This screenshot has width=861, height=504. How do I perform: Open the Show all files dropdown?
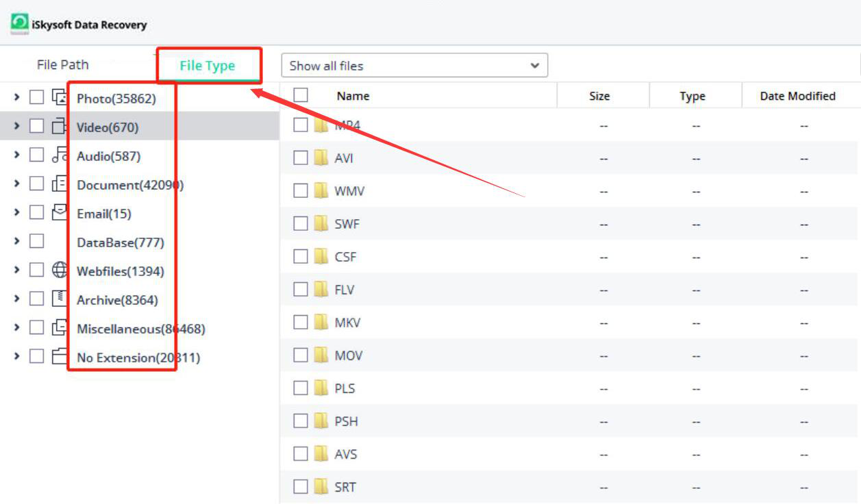414,66
